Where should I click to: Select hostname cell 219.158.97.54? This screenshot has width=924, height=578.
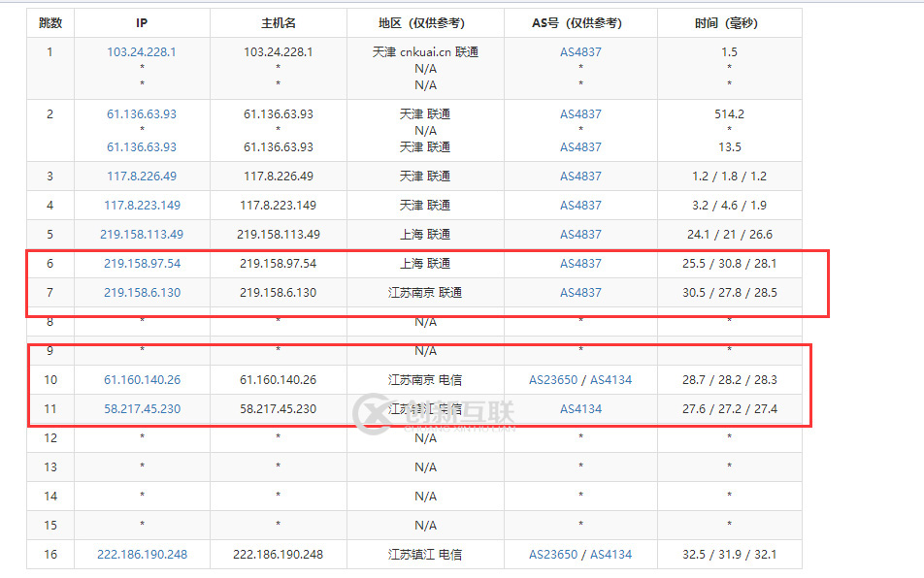coord(279,263)
